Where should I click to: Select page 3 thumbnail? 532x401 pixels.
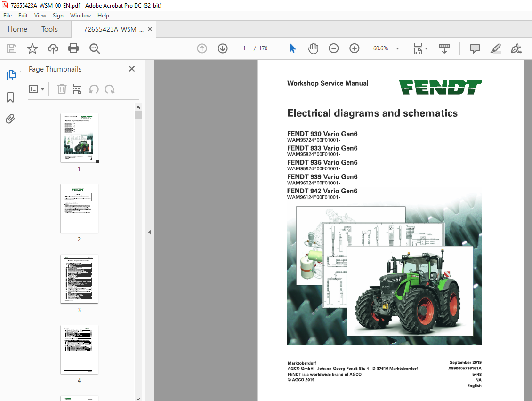(80, 279)
